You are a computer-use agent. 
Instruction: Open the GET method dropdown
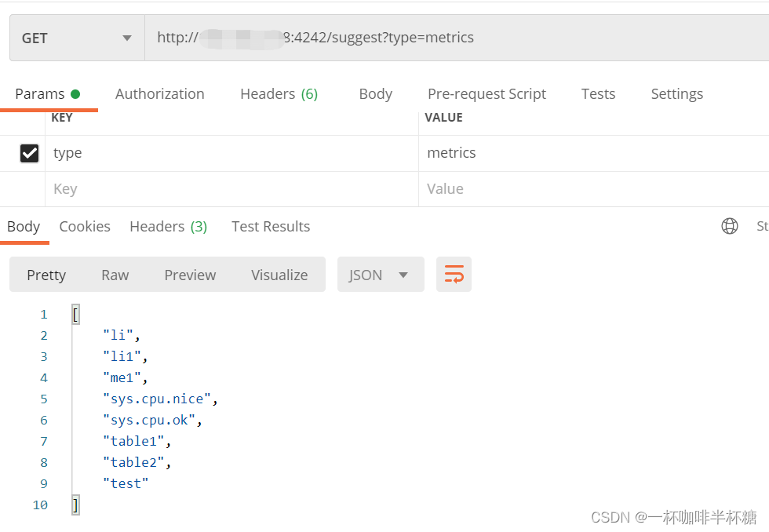[x=77, y=38]
